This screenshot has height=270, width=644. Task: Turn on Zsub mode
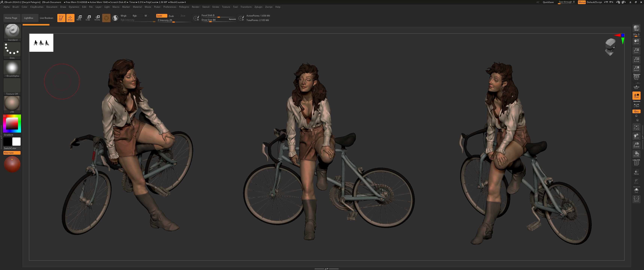[x=171, y=16]
